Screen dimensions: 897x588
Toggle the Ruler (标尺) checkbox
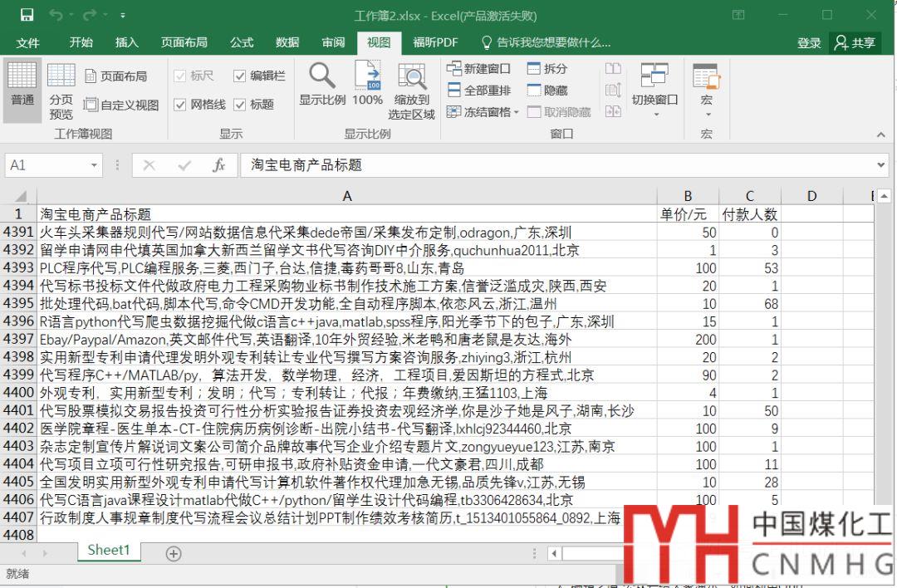(x=194, y=76)
